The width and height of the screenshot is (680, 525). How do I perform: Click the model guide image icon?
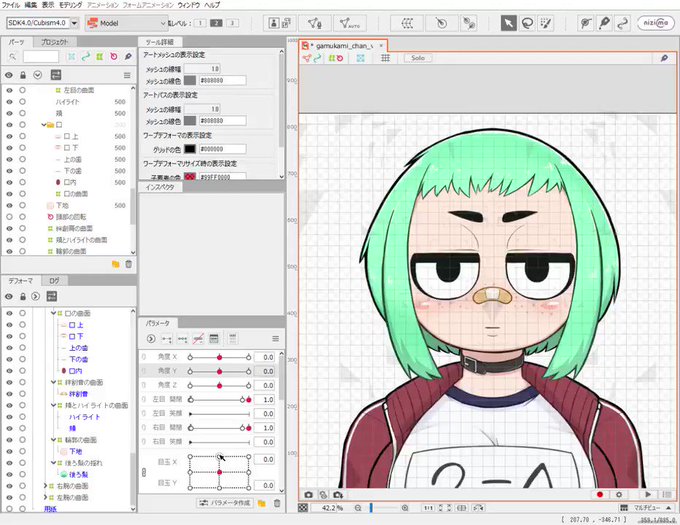(x=274, y=23)
